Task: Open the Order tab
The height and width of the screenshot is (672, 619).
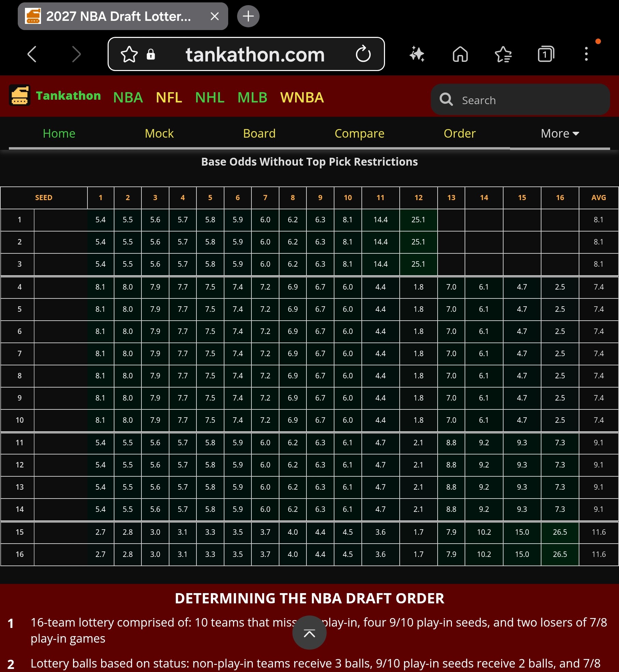Action: [460, 134]
